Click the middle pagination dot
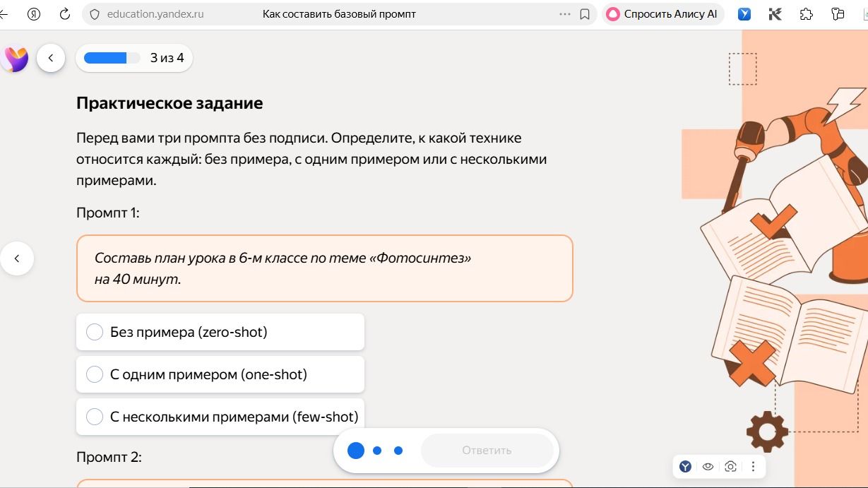The height and width of the screenshot is (488, 868). coord(377,451)
